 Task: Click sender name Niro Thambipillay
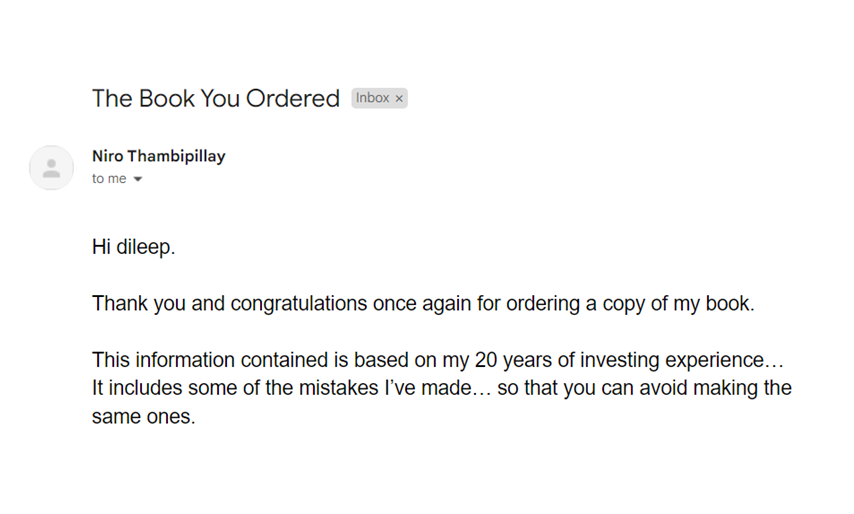pyautogui.click(x=158, y=156)
